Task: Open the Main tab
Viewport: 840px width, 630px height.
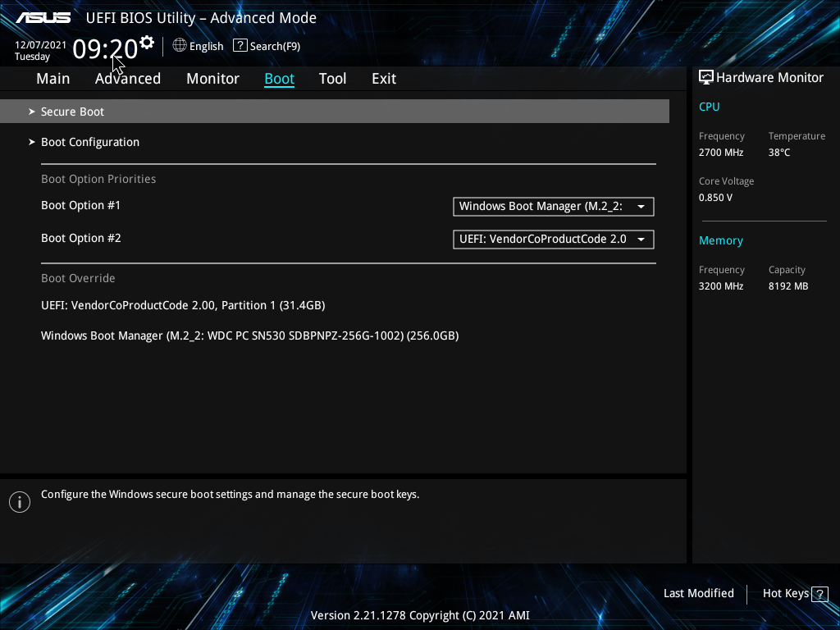Action: tap(53, 78)
